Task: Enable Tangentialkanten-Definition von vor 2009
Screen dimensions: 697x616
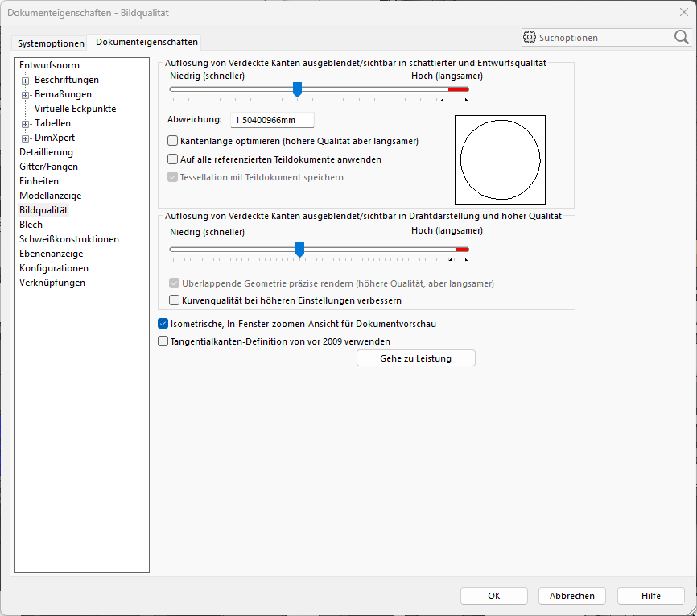Action: pos(163,341)
